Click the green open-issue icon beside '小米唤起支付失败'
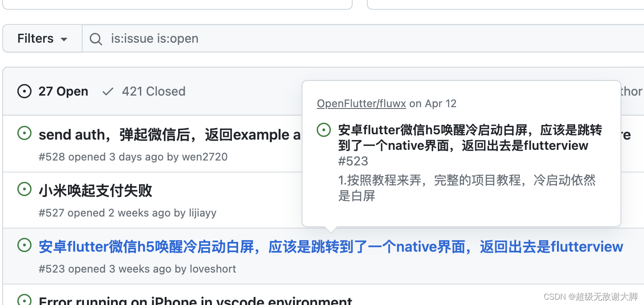Screen dimensions: 644x305 tap(24, 189)
